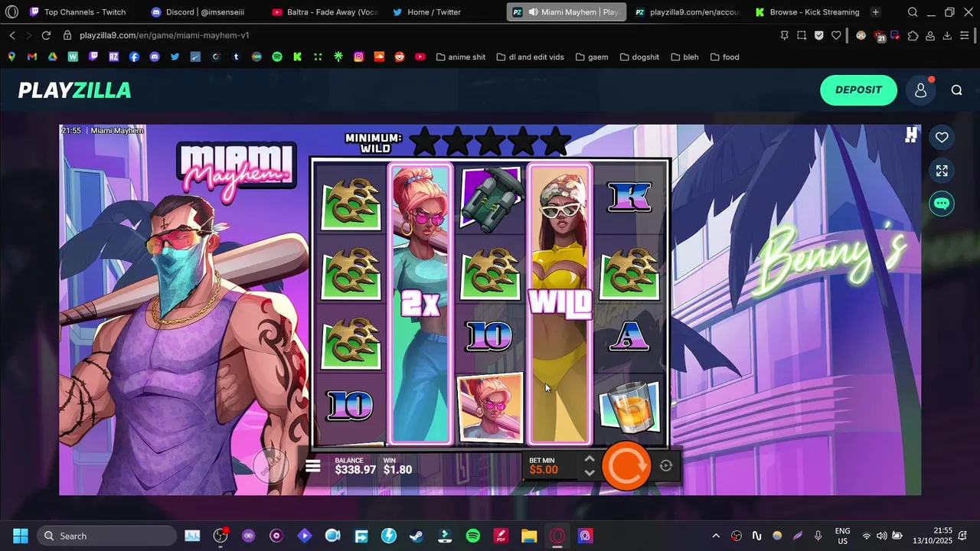Screen dimensions: 980x551
Task: Open the Spotify bookmark
Action: point(277,57)
